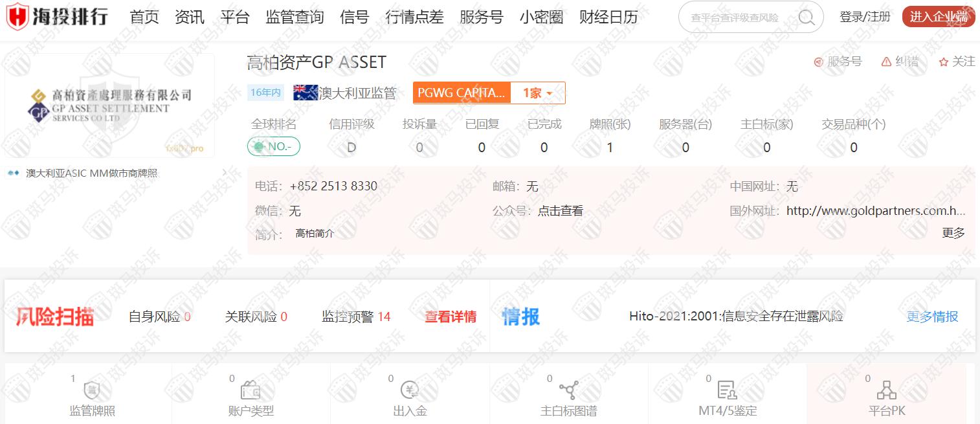
Task: Click the 更多情报 link
Action: pos(932,317)
